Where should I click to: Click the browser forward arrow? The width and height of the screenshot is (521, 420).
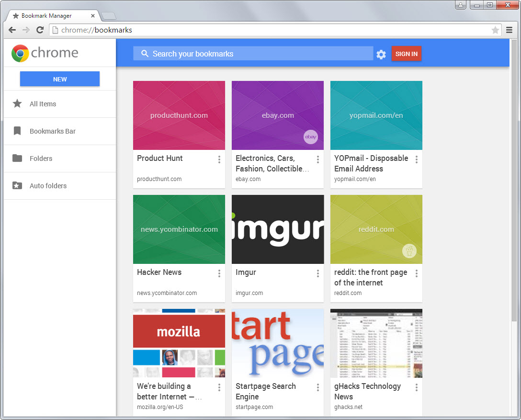pos(26,30)
